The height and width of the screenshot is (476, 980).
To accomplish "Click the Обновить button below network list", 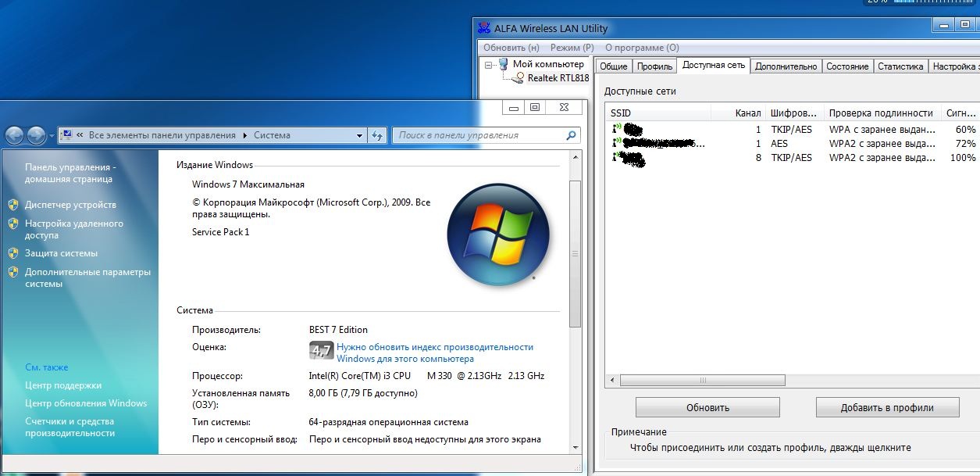I will coord(707,407).
